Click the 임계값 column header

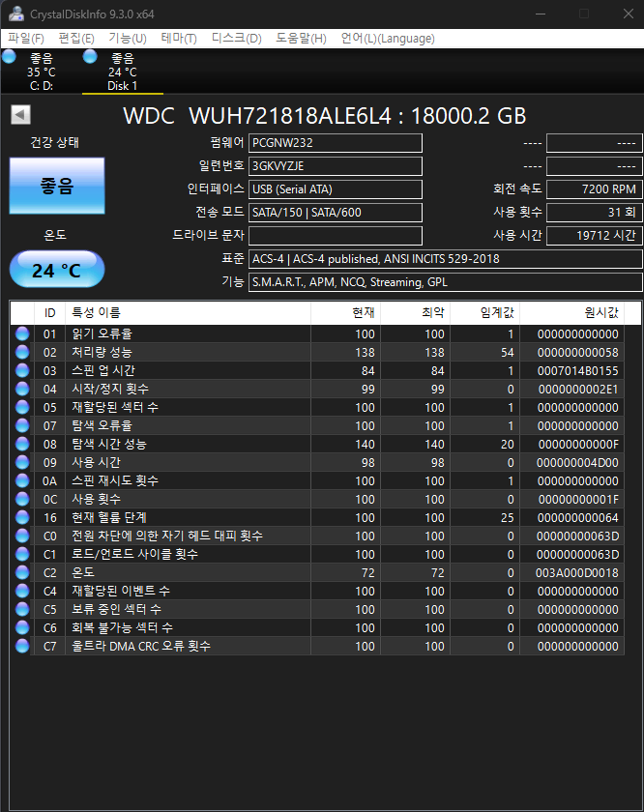pyautogui.click(x=485, y=313)
